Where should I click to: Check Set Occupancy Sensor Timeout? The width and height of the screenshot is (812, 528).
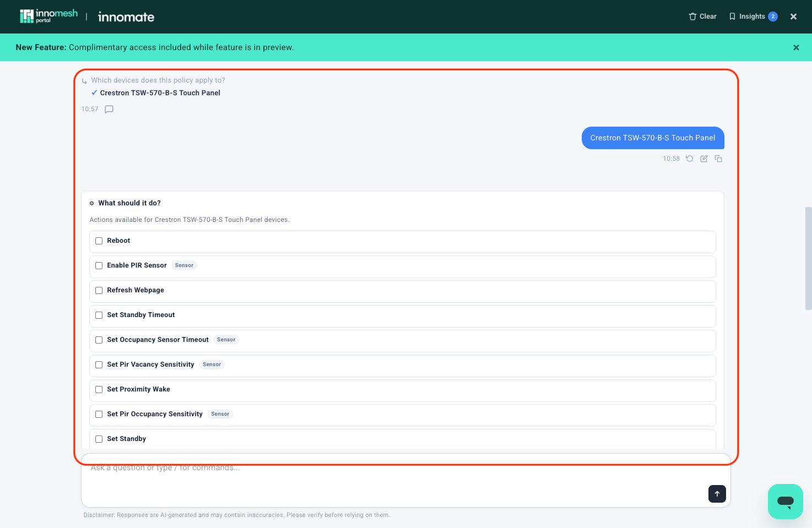point(99,340)
